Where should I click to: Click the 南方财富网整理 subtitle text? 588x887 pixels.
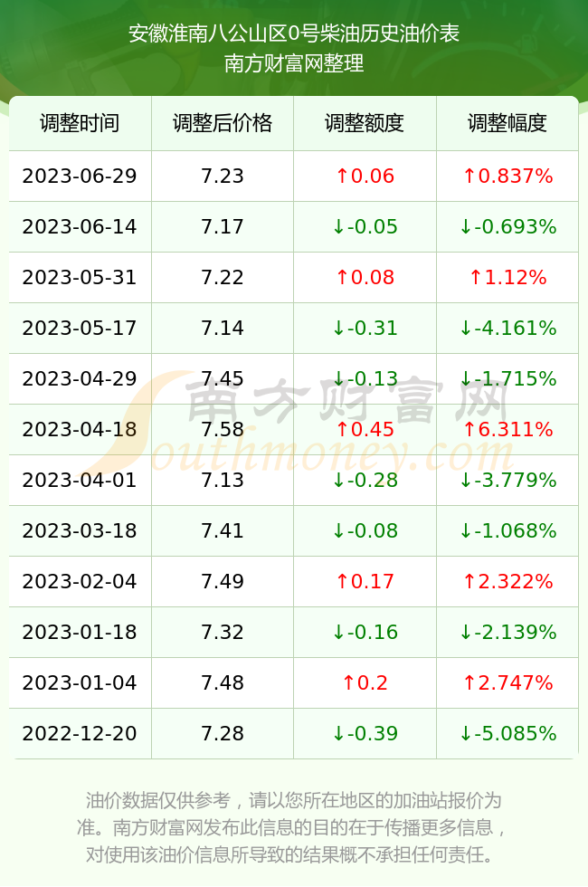[293, 63]
